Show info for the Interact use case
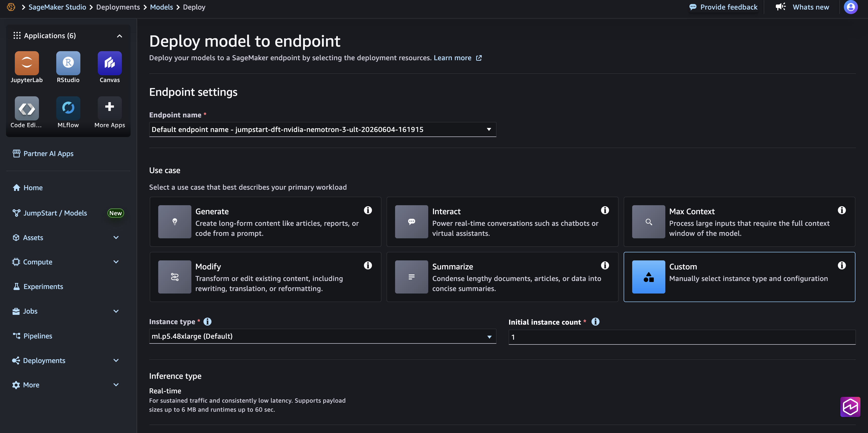This screenshot has width=868, height=433. [x=605, y=210]
